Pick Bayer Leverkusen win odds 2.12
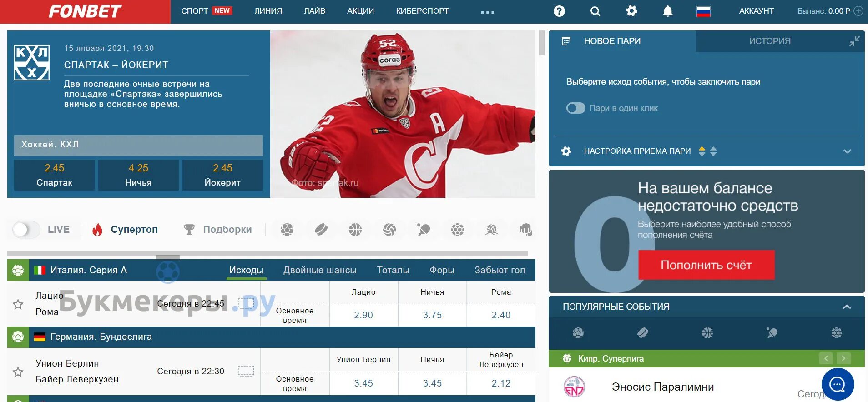 (x=501, y=383)
